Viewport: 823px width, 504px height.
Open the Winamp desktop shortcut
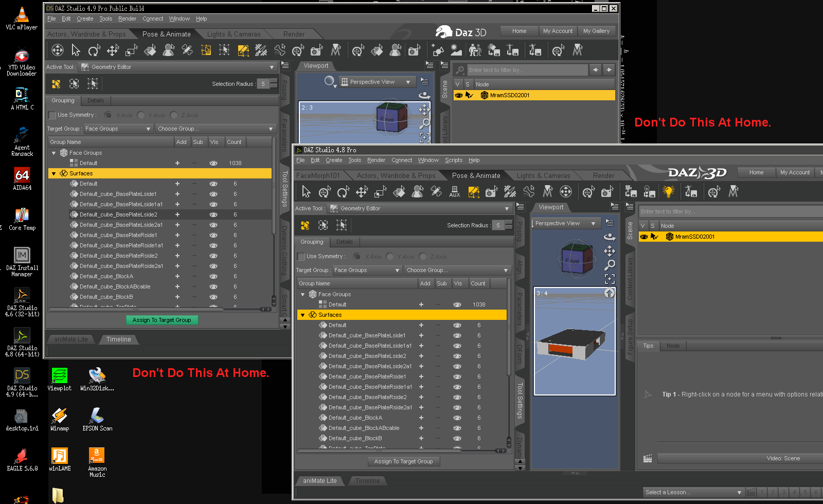60,419
